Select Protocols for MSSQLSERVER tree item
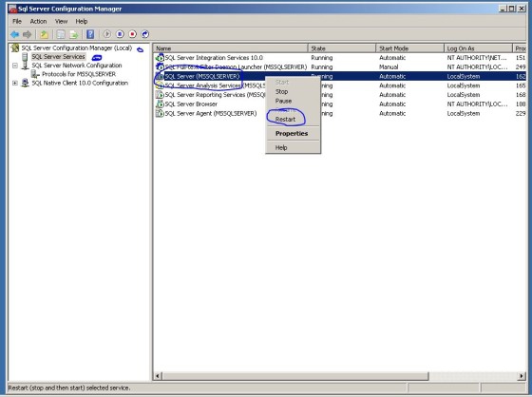The image size is (532, 397). point(79,74)
